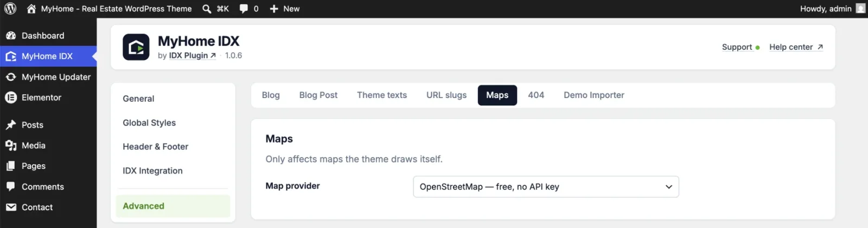Image resolution: width=868 pixels, height=228 pixels.
Task: Click the Dashboard gauge icon
Action: click(x=11, y=36)
